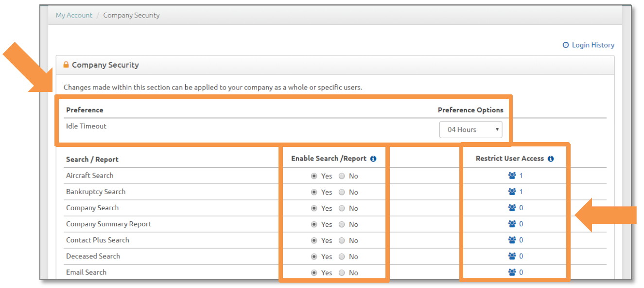Open Login History link
644x288 pixels.
pos(589,45)
